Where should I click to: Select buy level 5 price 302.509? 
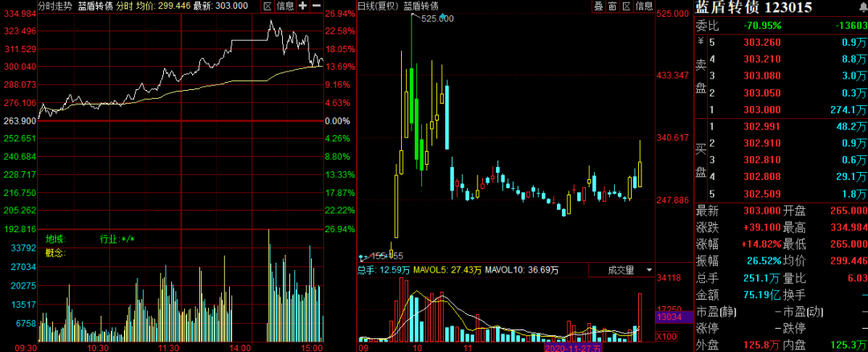(x=763, y=194)
